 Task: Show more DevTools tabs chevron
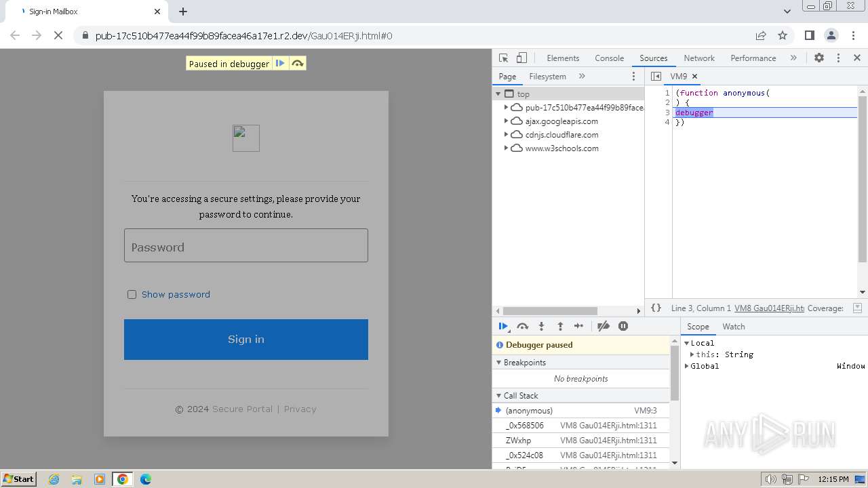793,58
